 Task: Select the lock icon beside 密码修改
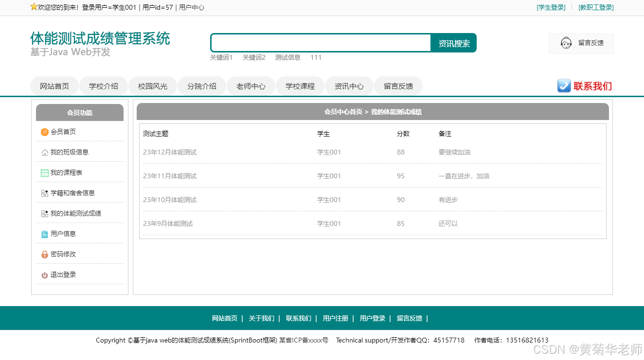(x=44, y=254)
